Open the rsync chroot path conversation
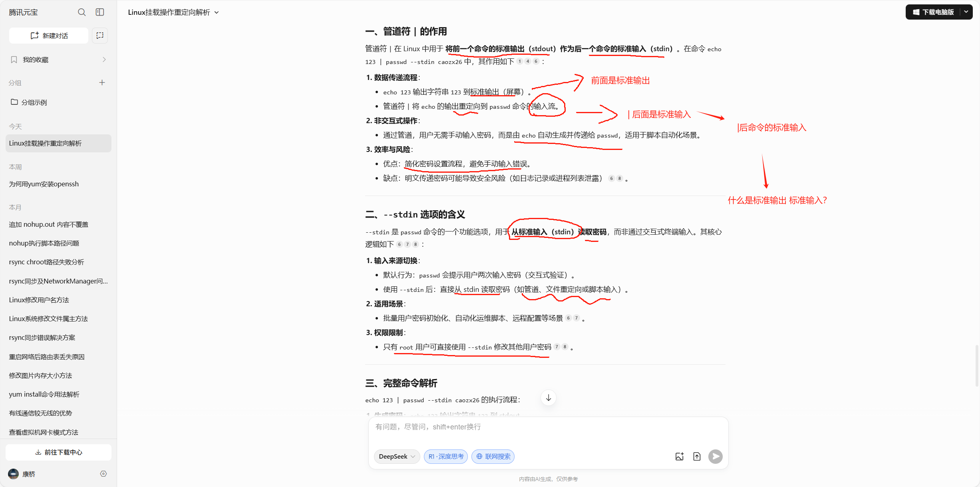 (x=47, y=262)
